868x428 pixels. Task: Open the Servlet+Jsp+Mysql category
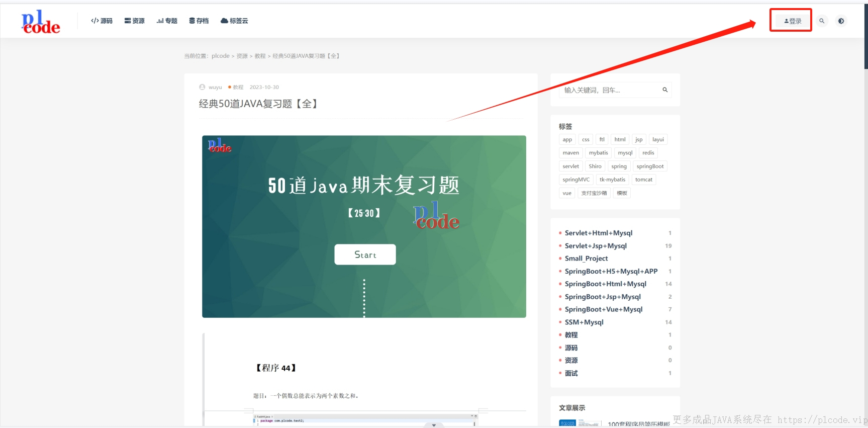[596, 246]
